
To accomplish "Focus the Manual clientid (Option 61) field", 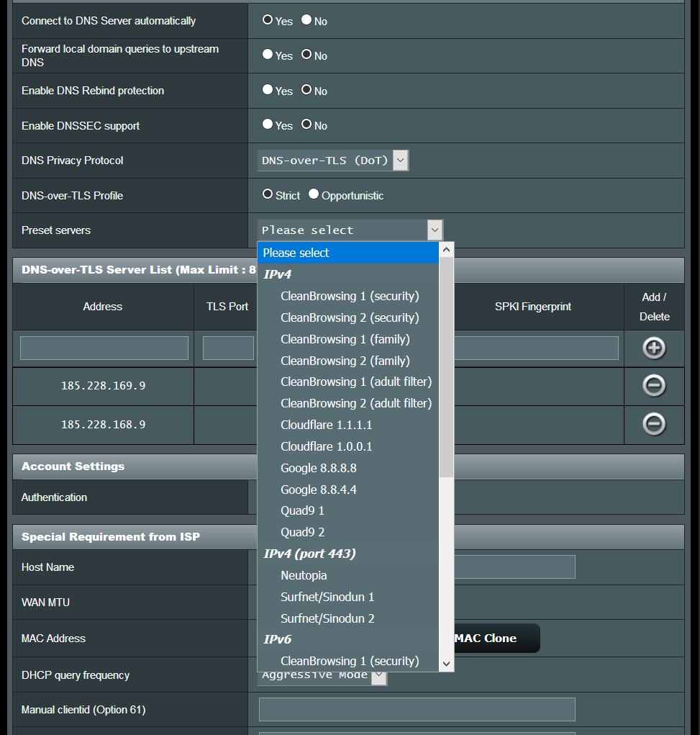I will click(417, 709).
